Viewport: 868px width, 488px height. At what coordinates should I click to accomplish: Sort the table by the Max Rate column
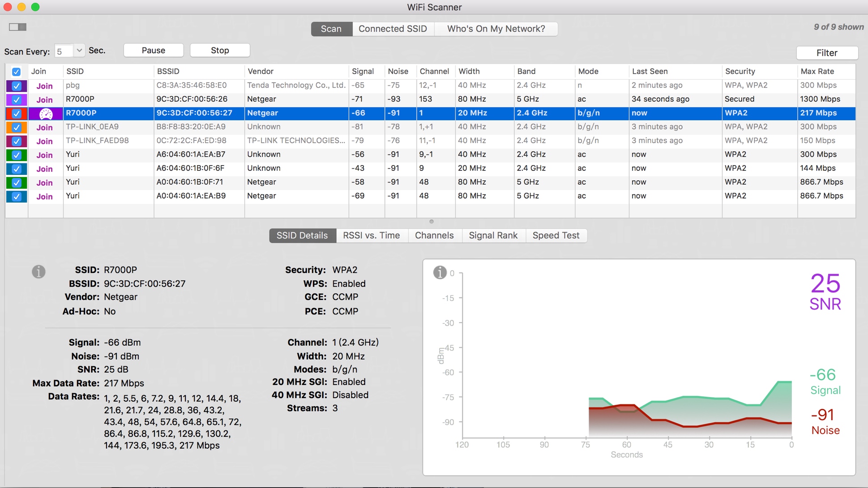(x=817, y=72)
